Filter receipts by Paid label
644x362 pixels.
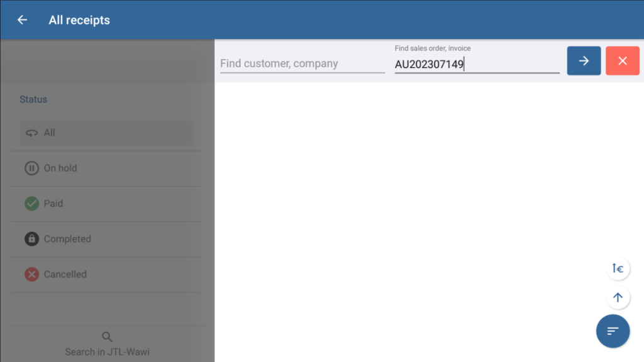pyautogui.click(x=53, y=204)
